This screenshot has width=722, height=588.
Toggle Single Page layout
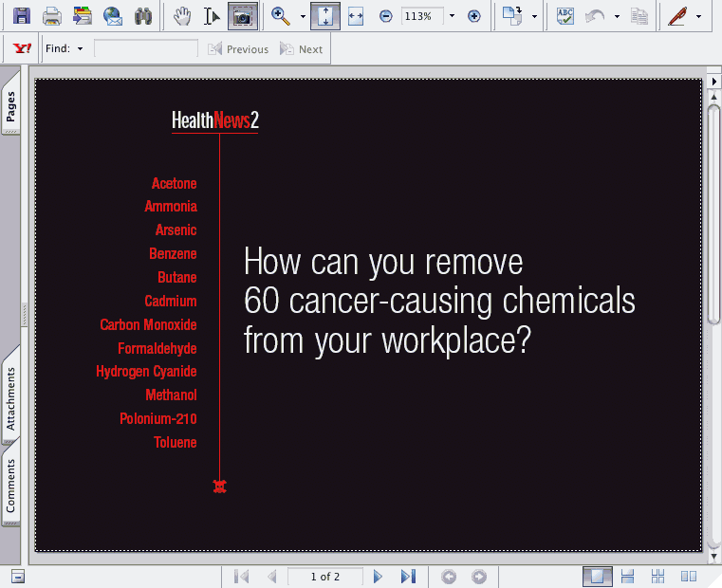pos(597,577)
